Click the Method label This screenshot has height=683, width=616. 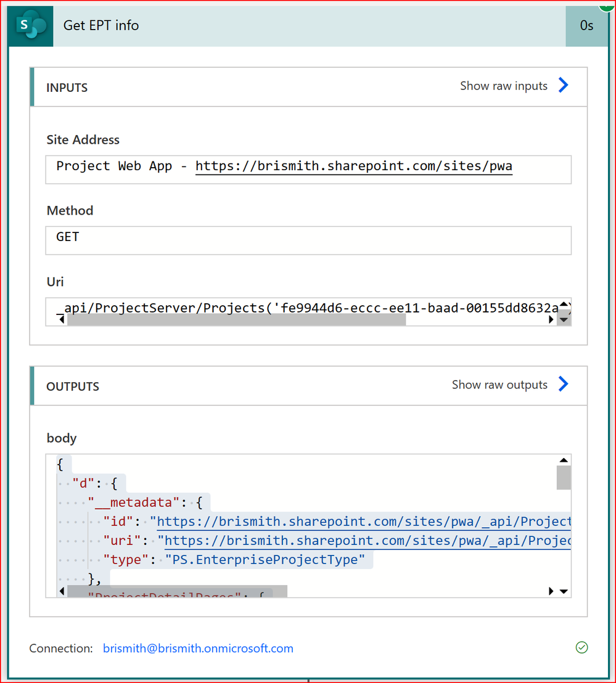point(70,211)
